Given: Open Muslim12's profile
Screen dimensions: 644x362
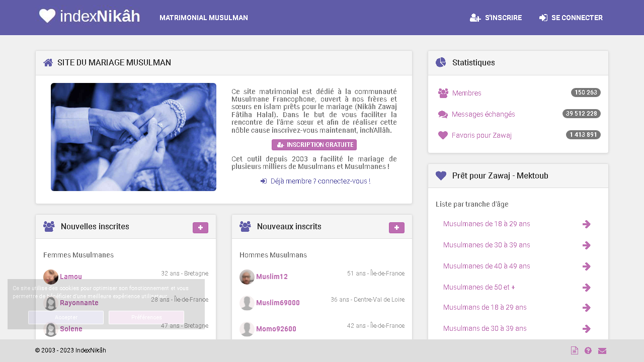Looking at the screenshot, I should coord(272,277).
